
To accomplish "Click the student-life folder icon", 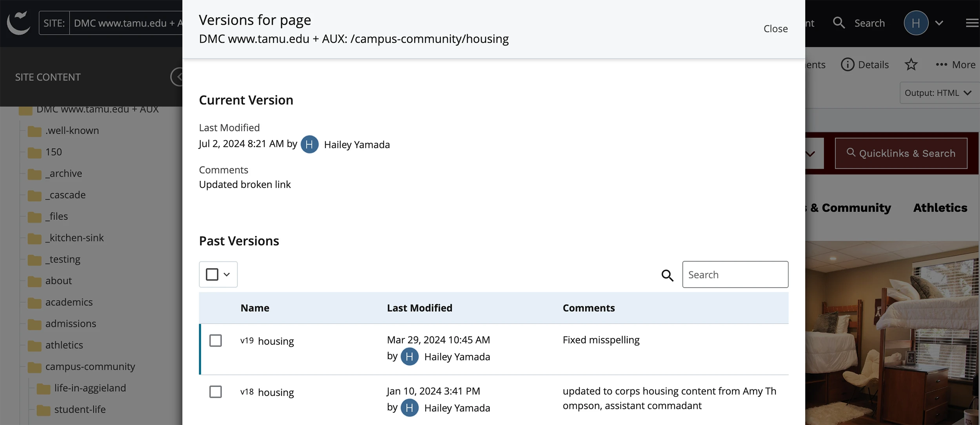I will (44, 410).
